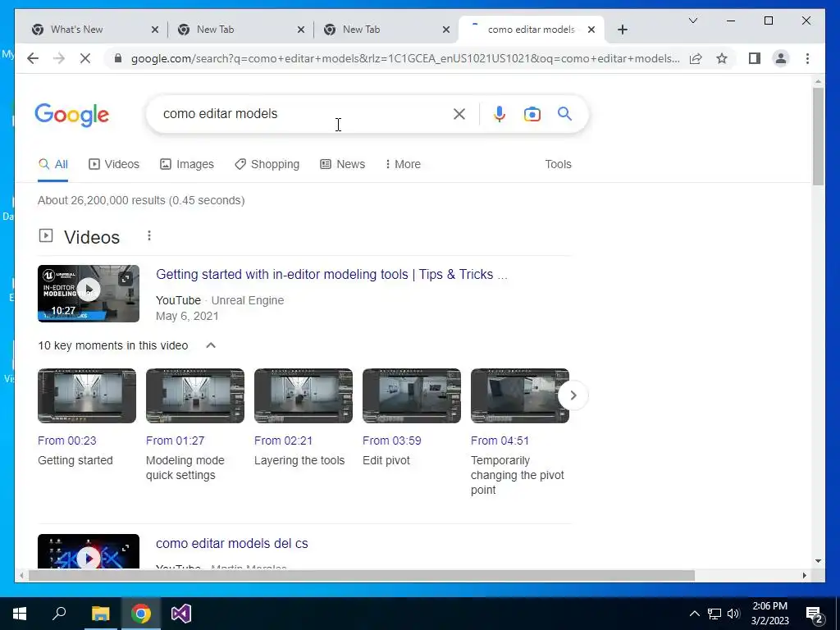Switch to the first New Tab
840x630 pixels.
[240, 30]
